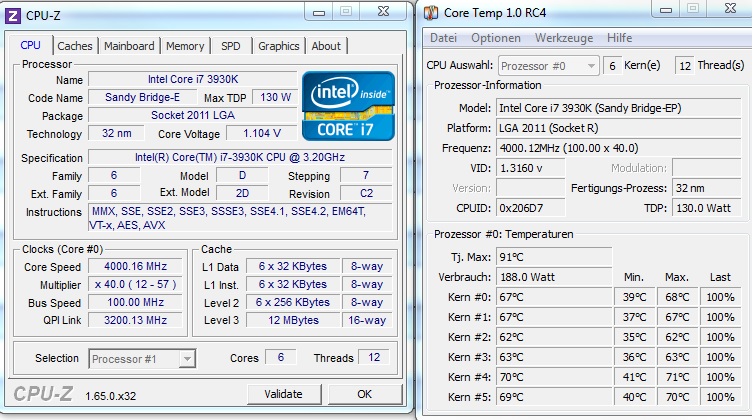The width and height of the screenshot is (753, 420).
Task: Click the Revision value C2
Action: pyautogui.click(x=366, y=193)
